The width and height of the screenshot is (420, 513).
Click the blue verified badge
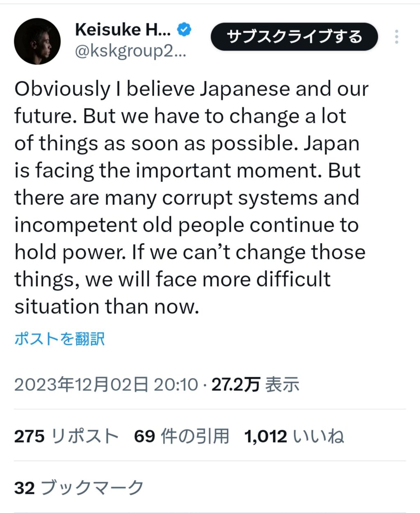tap(184, 30)
